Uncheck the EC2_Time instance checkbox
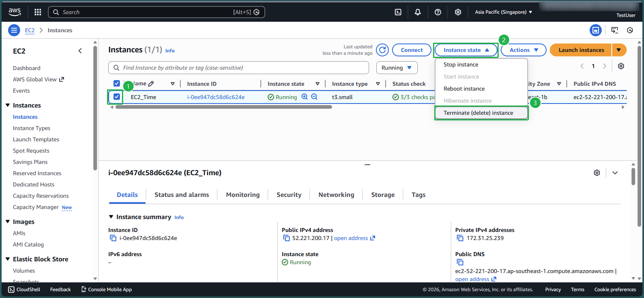The width and height of the screenshot is (644, 298). (117, 97)
